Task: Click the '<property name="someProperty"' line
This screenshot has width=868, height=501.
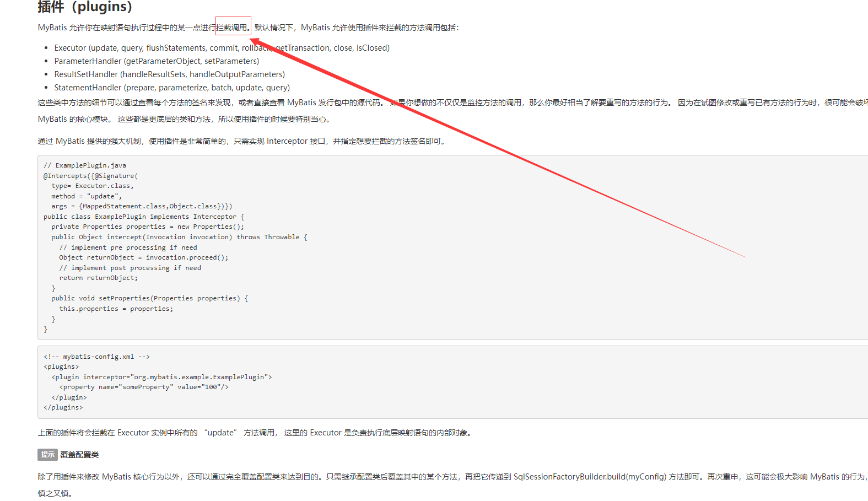Action: (x=144, y=387)
